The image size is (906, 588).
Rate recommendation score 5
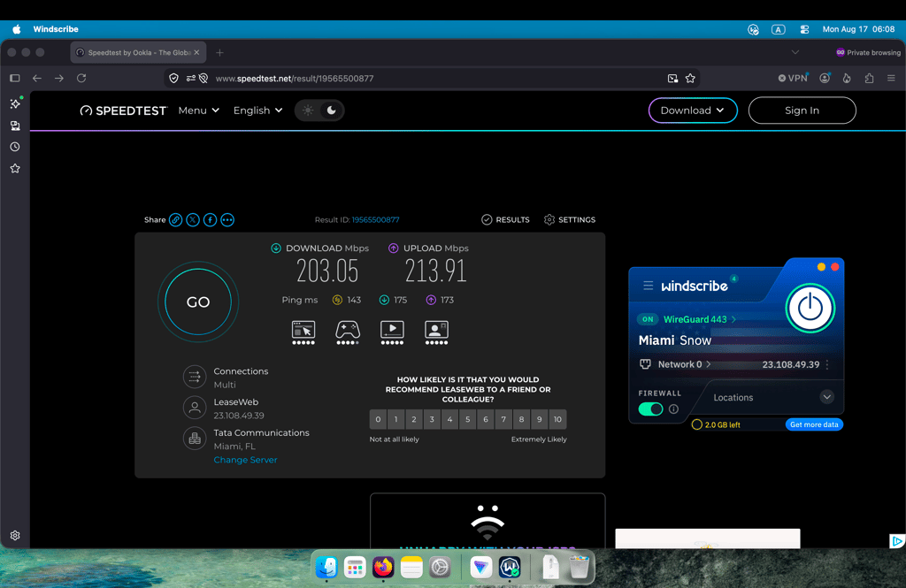[467, 419]
